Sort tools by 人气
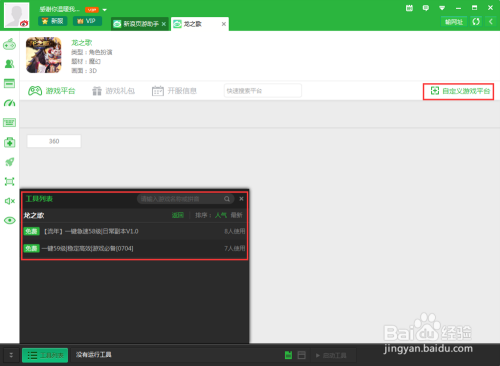 pyautogui.click(x=221, y=215)
